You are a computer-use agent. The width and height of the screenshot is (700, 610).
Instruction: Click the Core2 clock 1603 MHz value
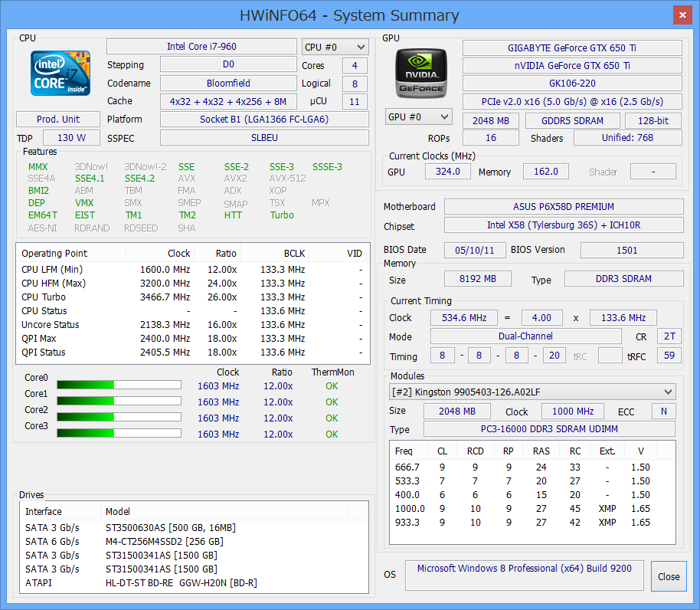point(218,418)
